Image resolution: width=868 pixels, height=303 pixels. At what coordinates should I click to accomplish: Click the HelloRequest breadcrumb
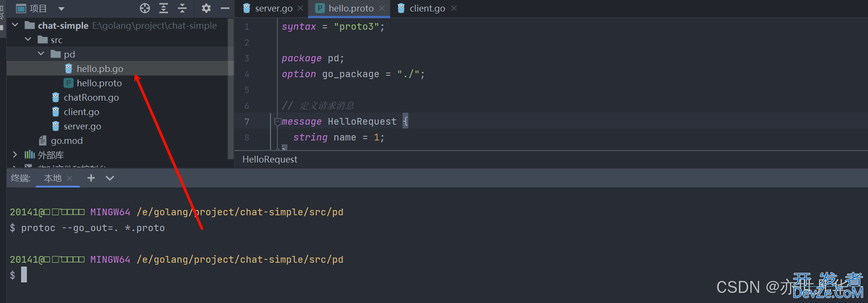coord(270,159)
